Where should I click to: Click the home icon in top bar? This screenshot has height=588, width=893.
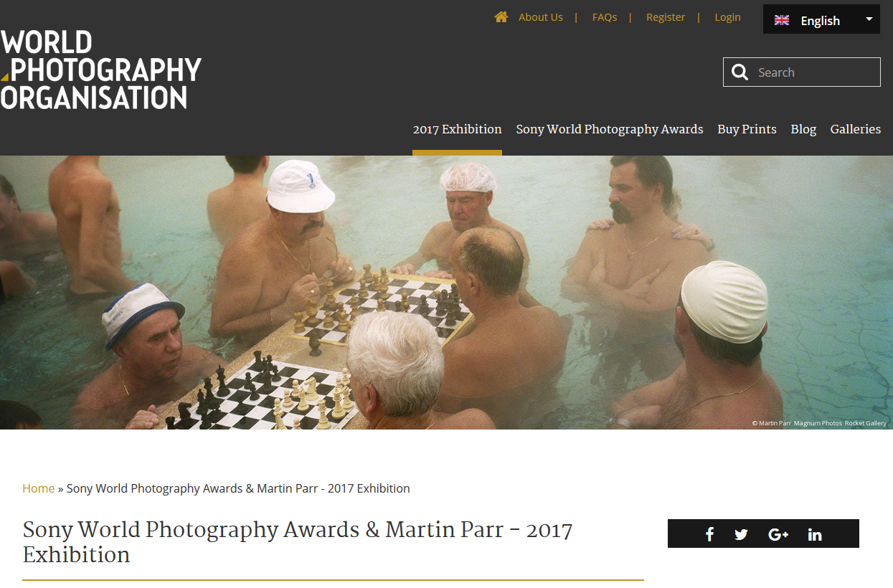point(501,17)
